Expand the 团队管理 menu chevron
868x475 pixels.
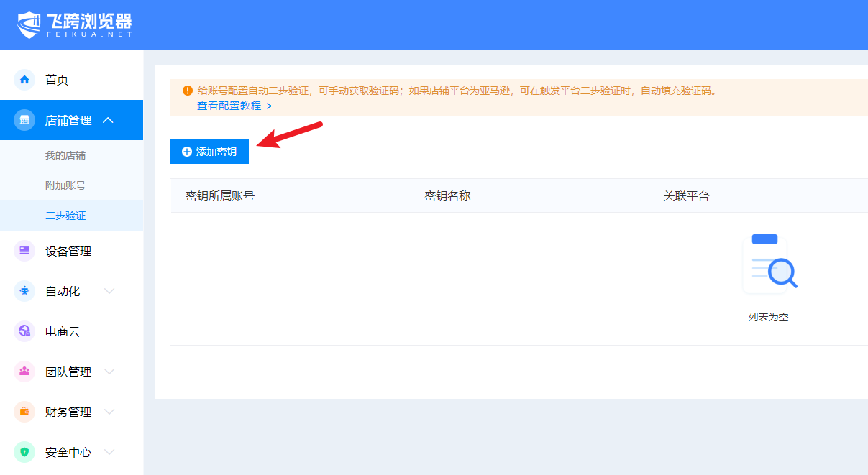click(109, 372)
